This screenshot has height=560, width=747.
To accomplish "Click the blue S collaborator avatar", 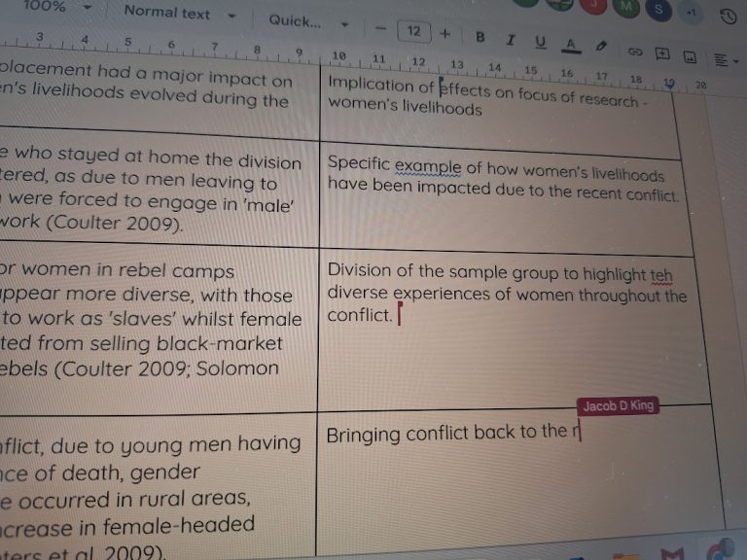I will (x=659, y=9).
